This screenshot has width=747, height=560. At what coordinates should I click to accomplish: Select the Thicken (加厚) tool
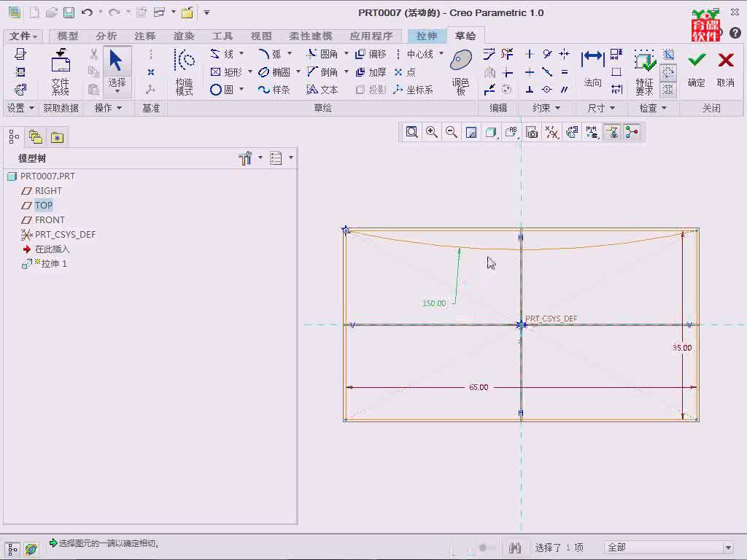coord(371,72)
